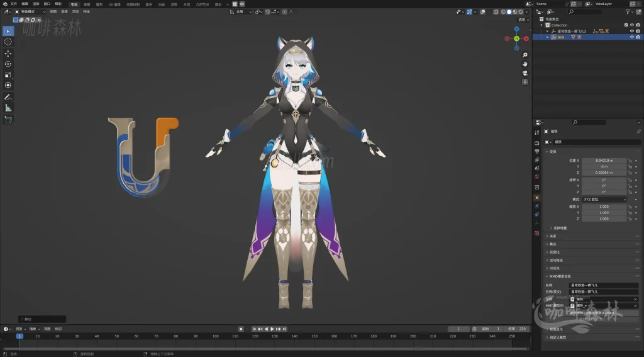Open the 帮助 Help menu
644x357 pixels.
(x=58, y=4)
